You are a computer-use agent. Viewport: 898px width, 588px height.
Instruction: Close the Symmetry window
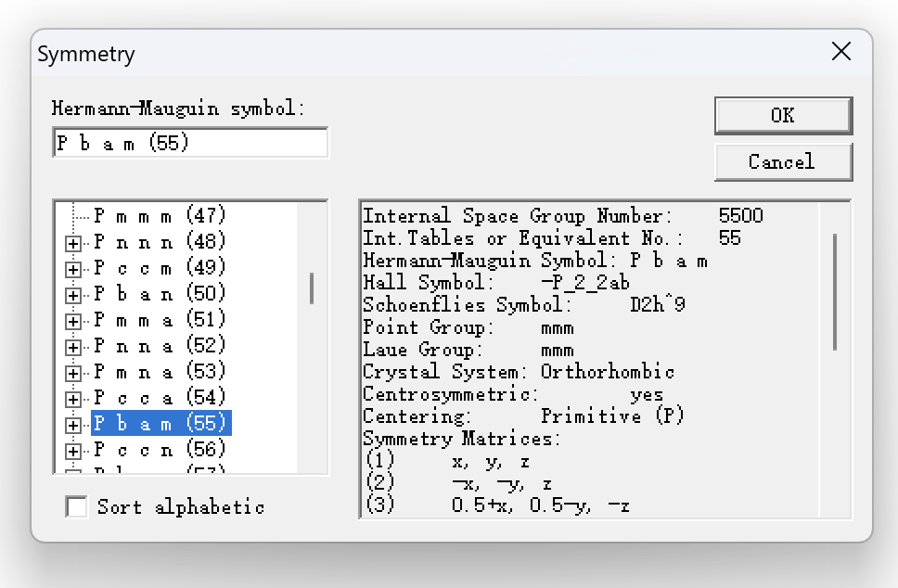pyautogui.click(x=840, y=52)
